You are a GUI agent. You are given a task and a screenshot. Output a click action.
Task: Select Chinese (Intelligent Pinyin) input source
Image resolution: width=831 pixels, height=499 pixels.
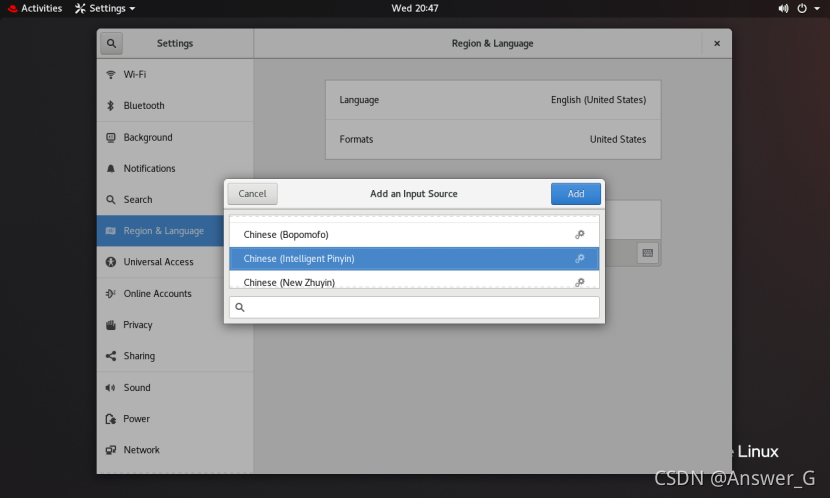[414, 259]
